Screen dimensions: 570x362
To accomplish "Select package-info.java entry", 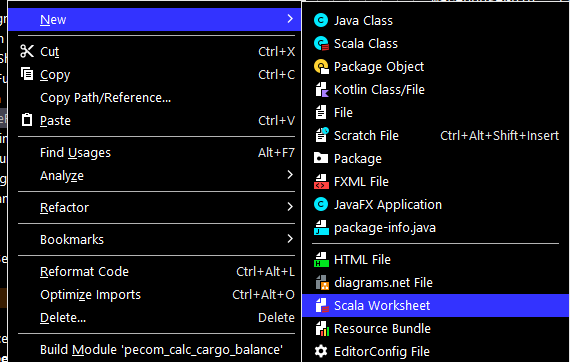I will (x=435, y=228).
